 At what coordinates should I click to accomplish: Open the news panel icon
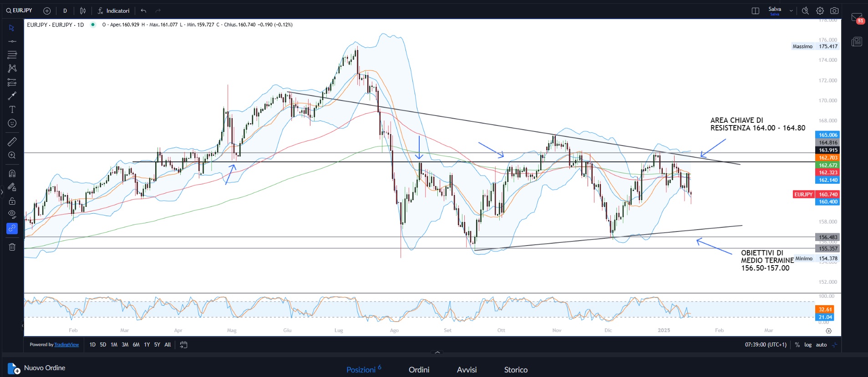[857, 42]
